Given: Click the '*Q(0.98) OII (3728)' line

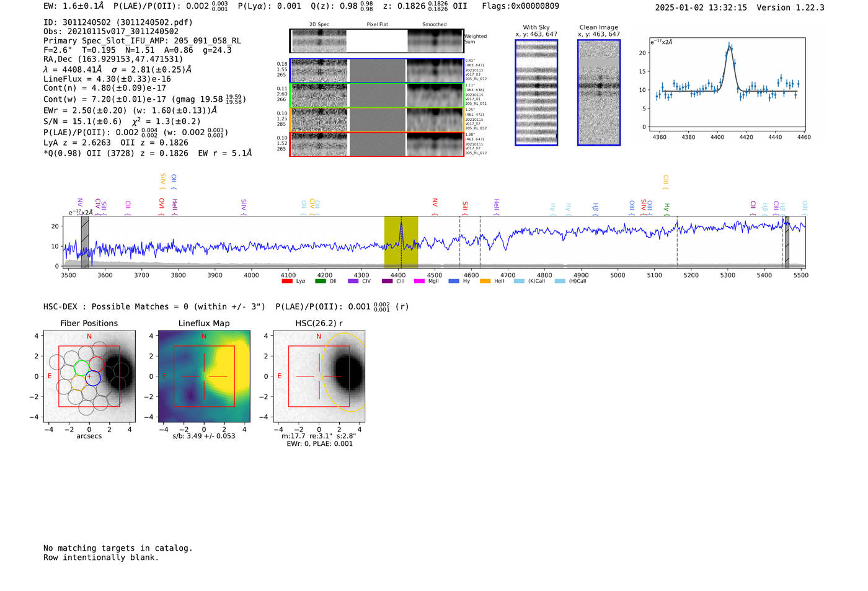Looking at the screenshot, I should 148,153.
